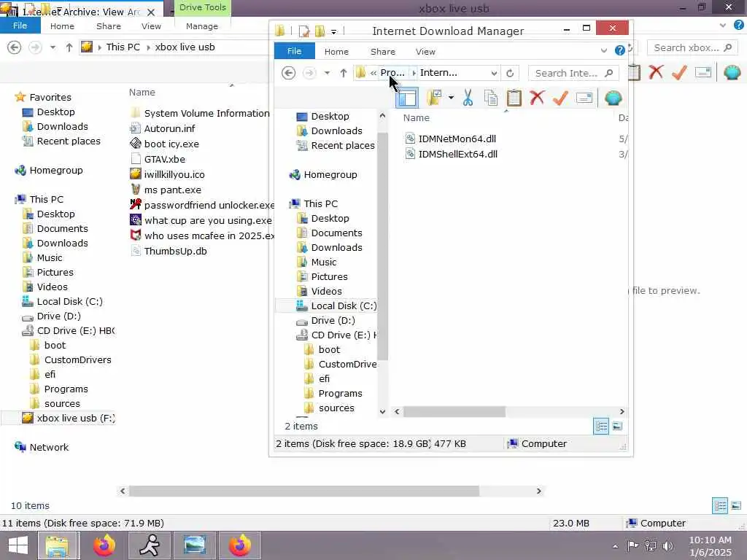Click volume icon in system tray

point(667,545)
